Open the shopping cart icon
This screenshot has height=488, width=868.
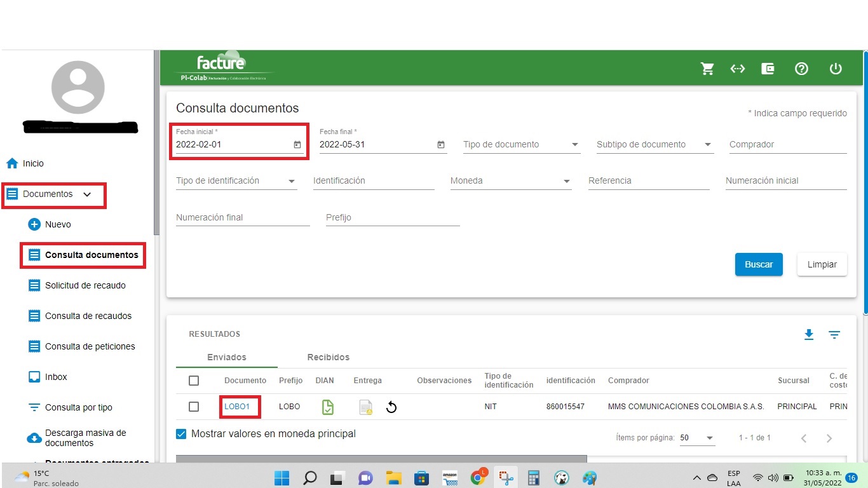[707, 69]
